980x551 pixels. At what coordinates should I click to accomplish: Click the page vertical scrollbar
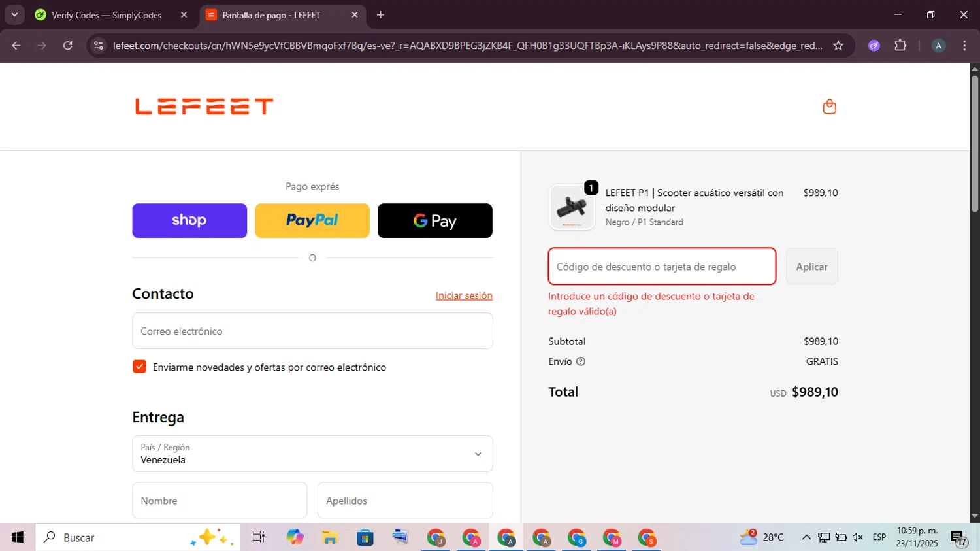click(975, 144)
